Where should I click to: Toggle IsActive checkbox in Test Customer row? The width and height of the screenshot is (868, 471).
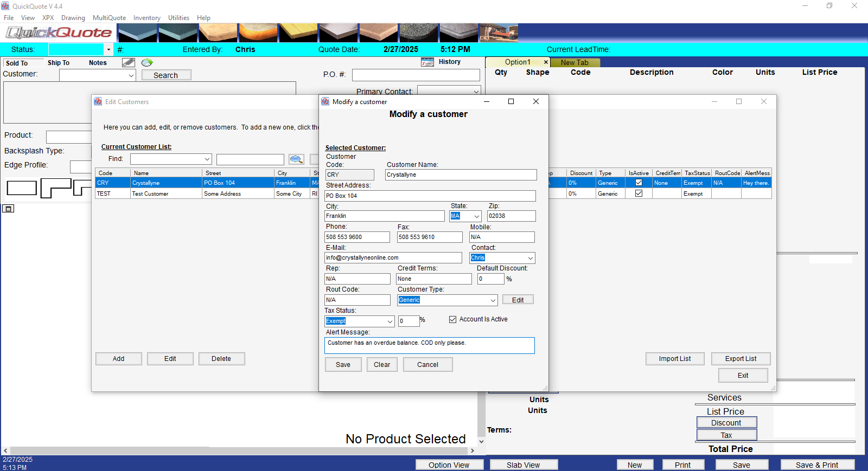pos(639,193)
